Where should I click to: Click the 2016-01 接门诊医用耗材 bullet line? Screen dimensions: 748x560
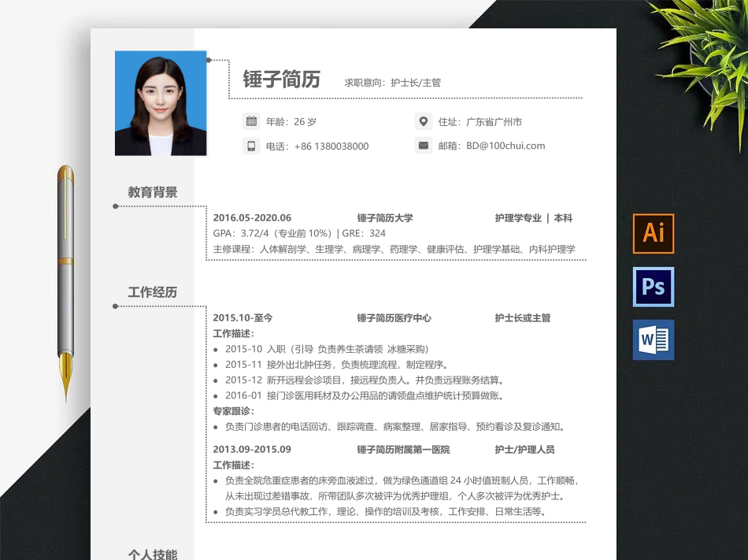(365, 395)
